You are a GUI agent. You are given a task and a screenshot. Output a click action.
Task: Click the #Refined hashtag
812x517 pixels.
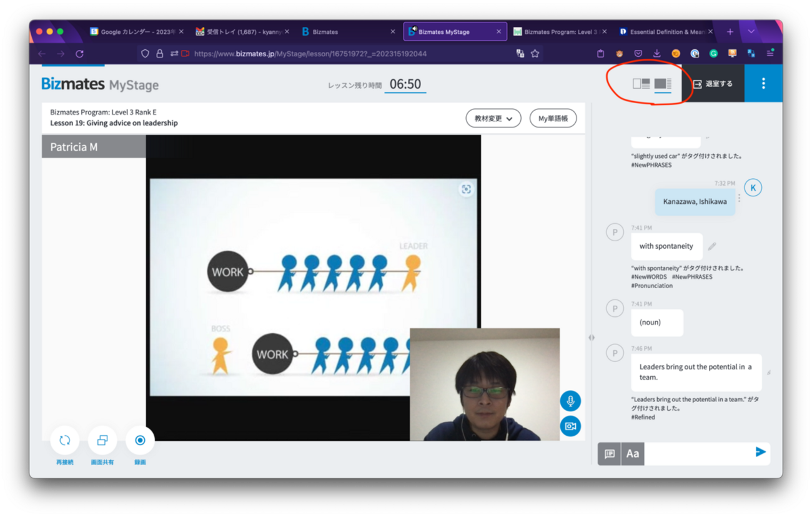[x=643, y=417]
